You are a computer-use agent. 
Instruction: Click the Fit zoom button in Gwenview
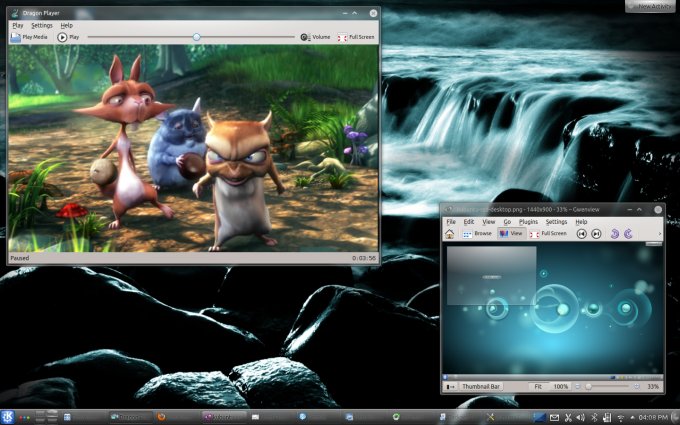pos(538,386)
